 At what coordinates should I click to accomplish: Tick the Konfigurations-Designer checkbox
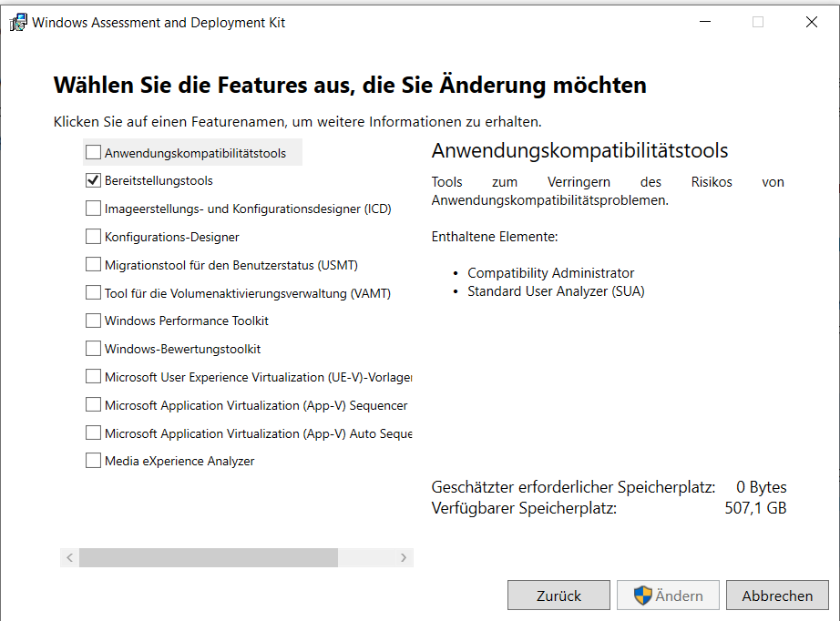point(93,237)
